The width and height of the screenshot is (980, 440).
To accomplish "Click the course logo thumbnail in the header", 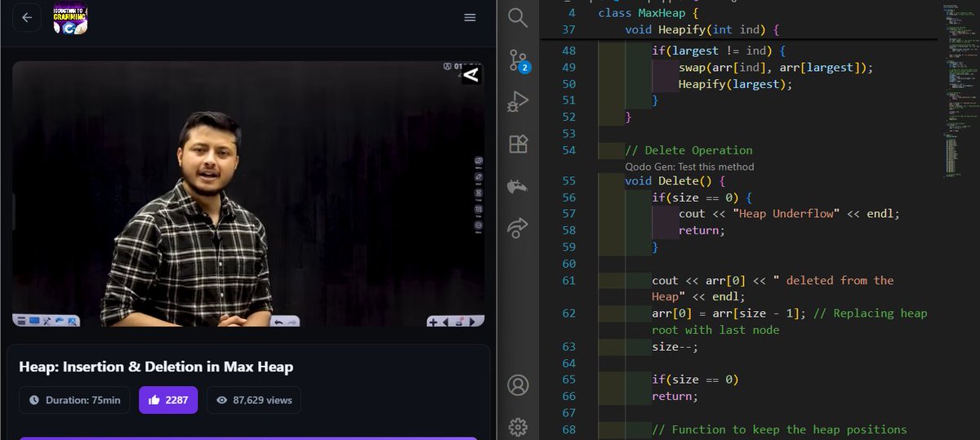I will pos(70,18).
